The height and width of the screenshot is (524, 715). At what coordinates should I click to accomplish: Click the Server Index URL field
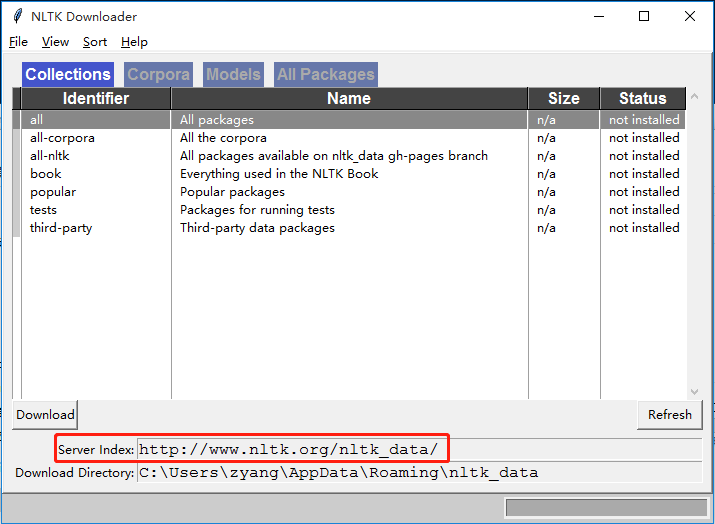tap(419, 450)
